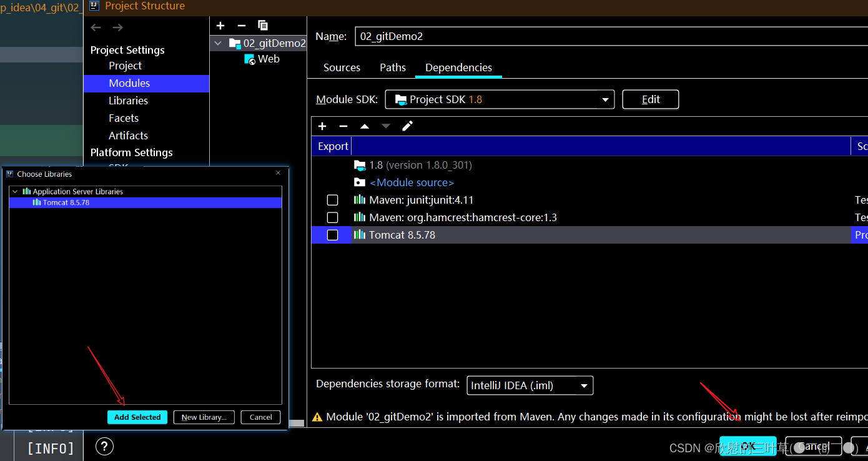Switch to the Sources tab

[x=342, y=67]
